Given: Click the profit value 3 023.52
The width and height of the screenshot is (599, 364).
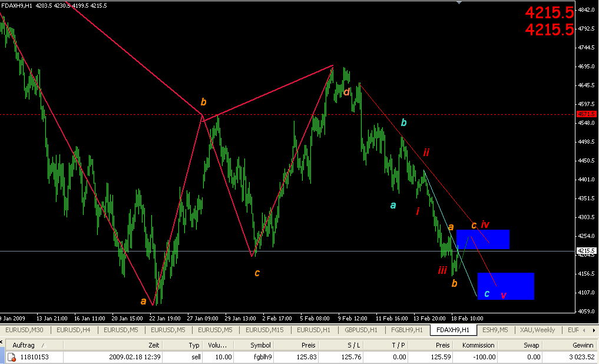Looking at the screenshot, I should pyautogui.click(x=581, y=357).
